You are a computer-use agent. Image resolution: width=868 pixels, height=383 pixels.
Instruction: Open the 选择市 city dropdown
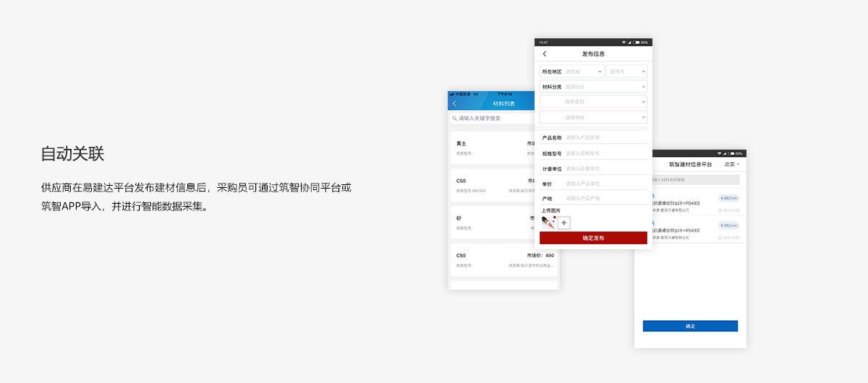coord(626,72)
